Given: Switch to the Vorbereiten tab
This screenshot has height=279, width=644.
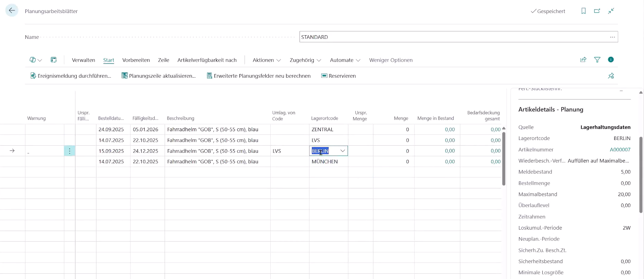Looking at the screenshot, I should coord(136,60).
